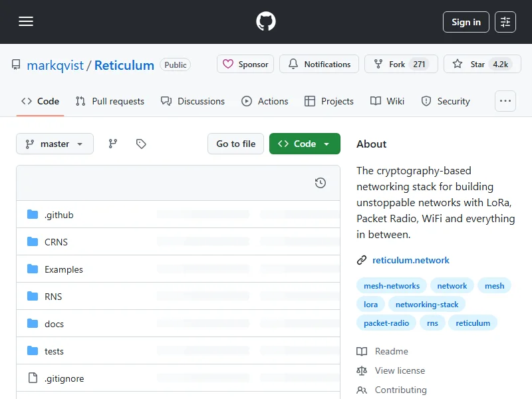The height and width of the screenshot is (399, 532).
Task: View branches via the branch icon
Action: [x=113, y=144]
